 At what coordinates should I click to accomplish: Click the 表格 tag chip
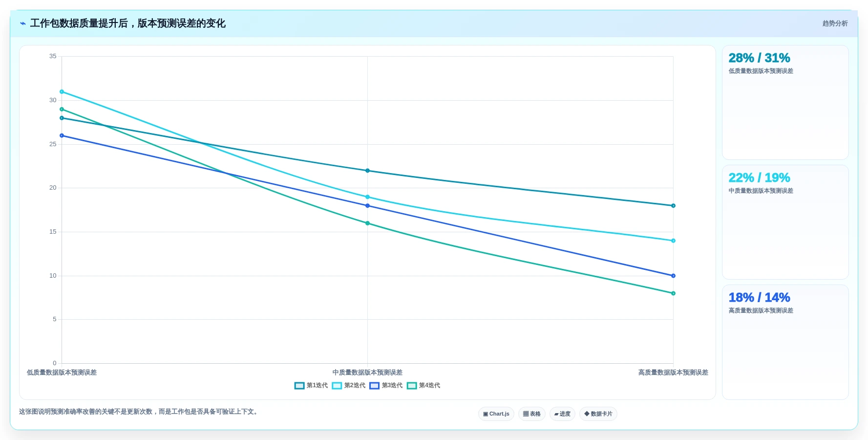pyautogui.click(x=532, y=414)
